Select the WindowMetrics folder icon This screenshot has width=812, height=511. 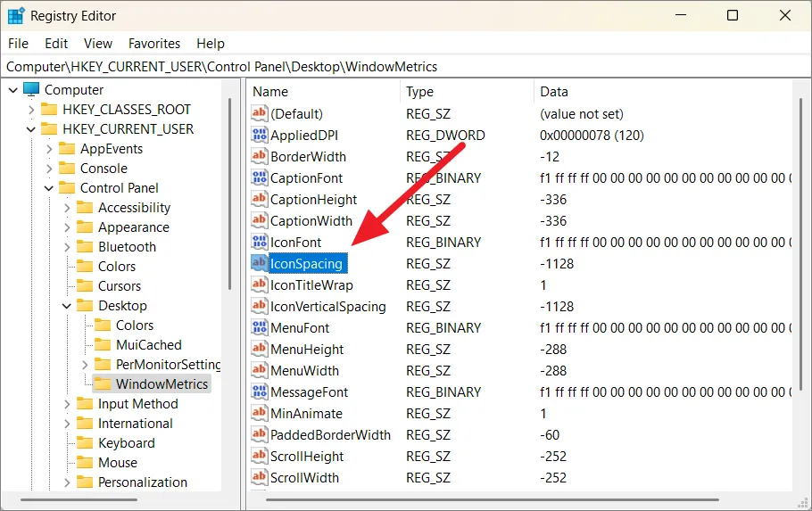click(x=103, y=384)
